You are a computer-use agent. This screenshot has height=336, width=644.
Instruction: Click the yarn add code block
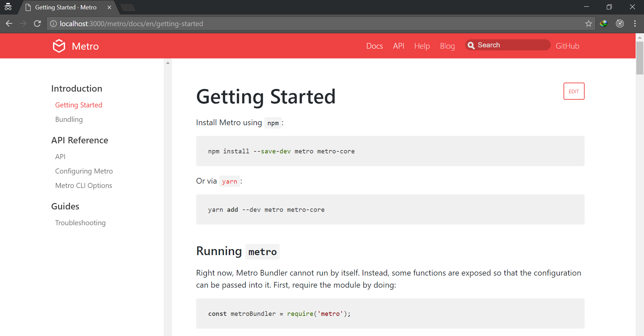point(390,209)
